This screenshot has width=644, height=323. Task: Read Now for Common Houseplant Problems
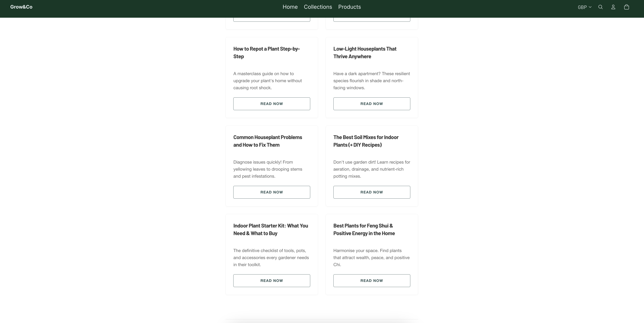tap(272, 192)
